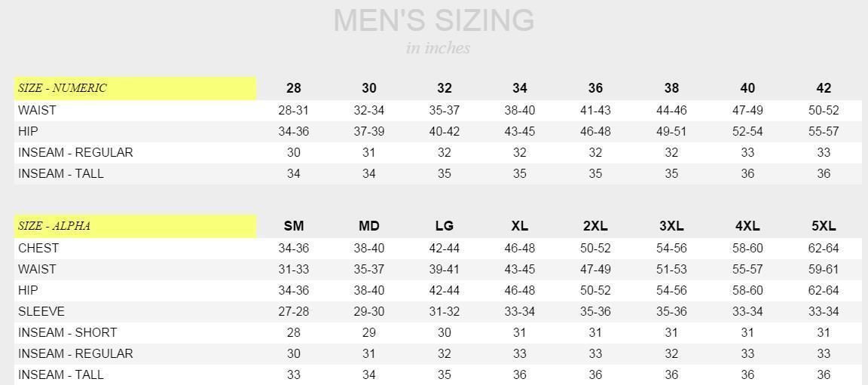Click the SLEEVE row label
This screenshot has width=868, height=385.
[41, 311]
